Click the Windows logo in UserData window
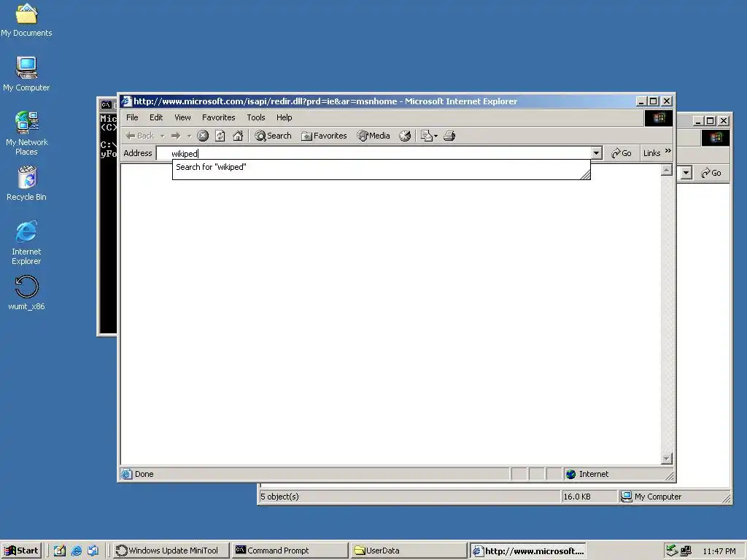Screen dimensions: 747x560 tap(715, 138)
